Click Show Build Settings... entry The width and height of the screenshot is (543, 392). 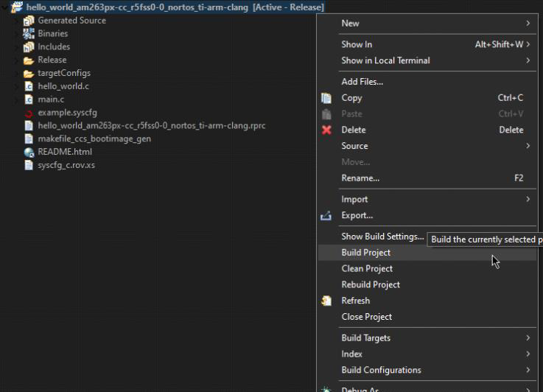pyautogui.click(x=382, y=237)
